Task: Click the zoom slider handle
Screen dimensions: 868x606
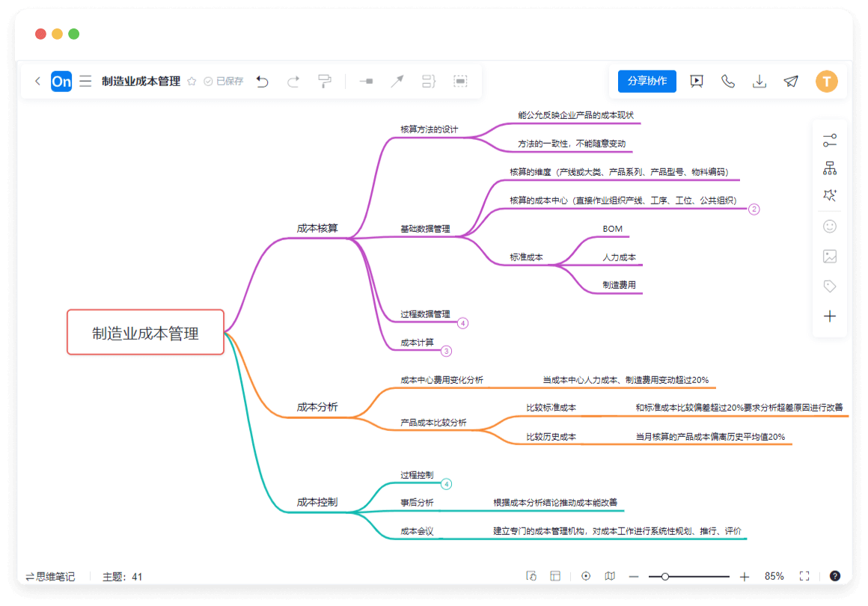Action: [665, 576]
